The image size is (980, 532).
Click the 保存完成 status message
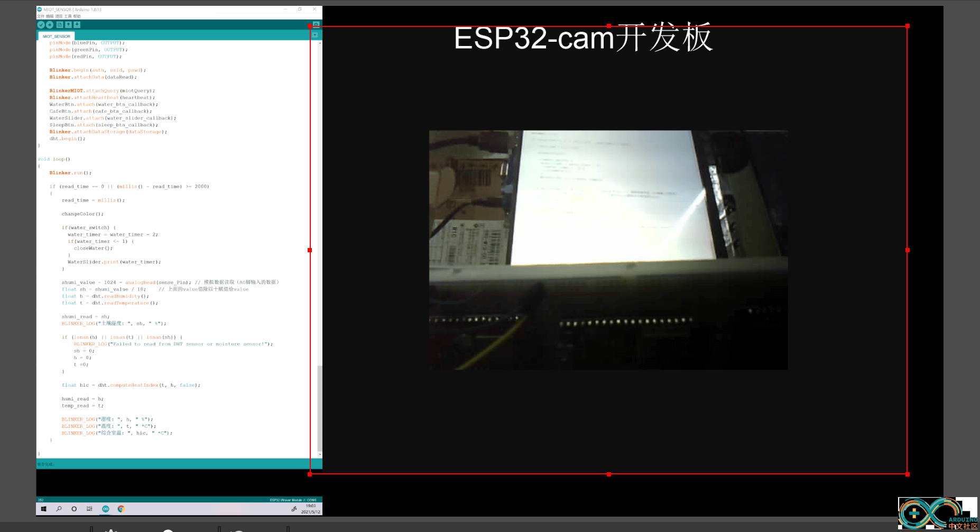click(45, 464)
